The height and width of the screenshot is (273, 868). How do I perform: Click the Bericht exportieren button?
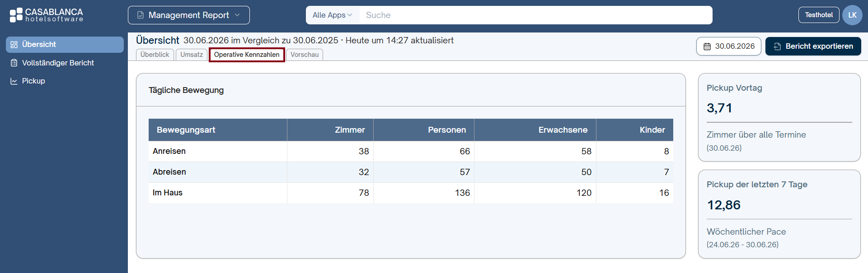[x=813, y=46]
